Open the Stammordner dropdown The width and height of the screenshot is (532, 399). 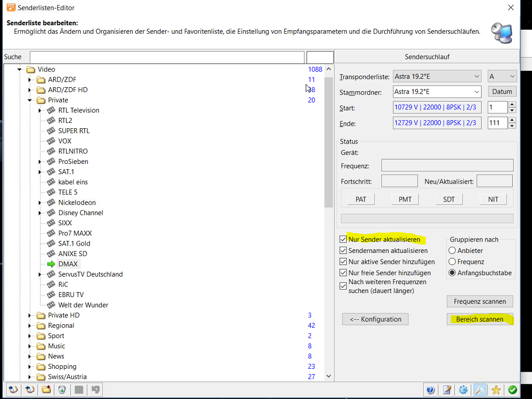point(437,92)
